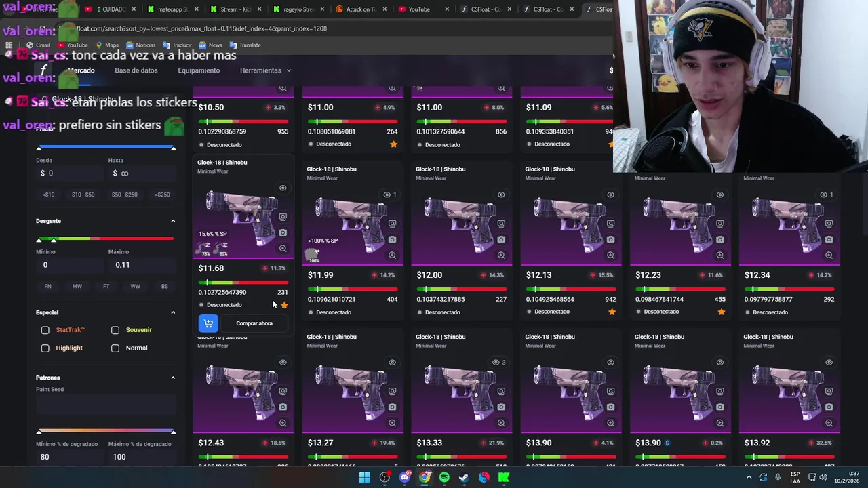The width and height of the screenshot is (868, 488).
Task: Show hidden system tray icons
Action: click(x=749, y=477)
